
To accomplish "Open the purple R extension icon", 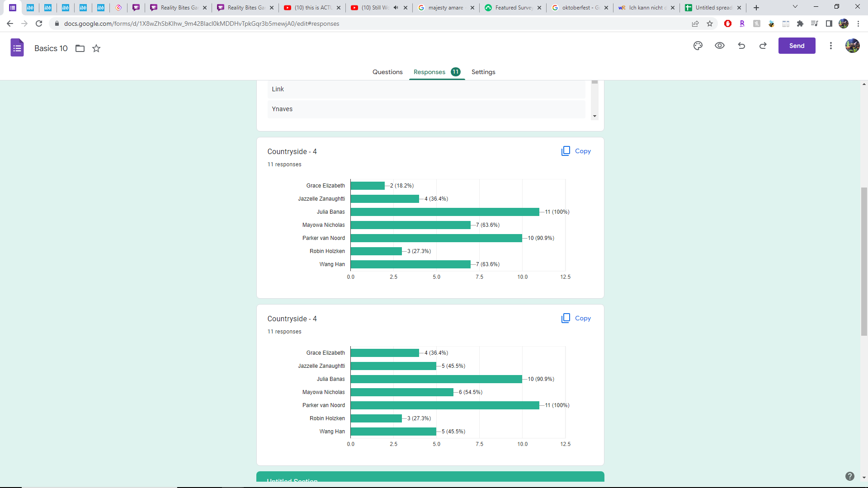I will coord(742,23).
